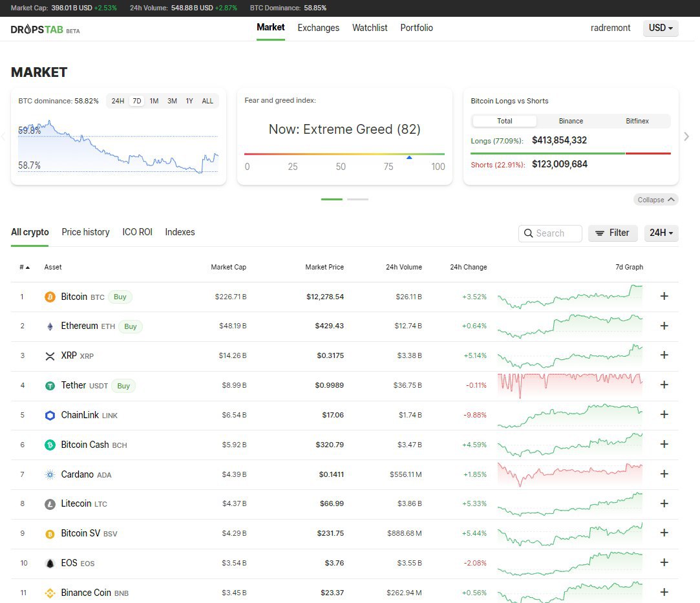This screenshot has height=603, width=700.
Task: Open the Watchlist tab
Action: click(370, 28)
